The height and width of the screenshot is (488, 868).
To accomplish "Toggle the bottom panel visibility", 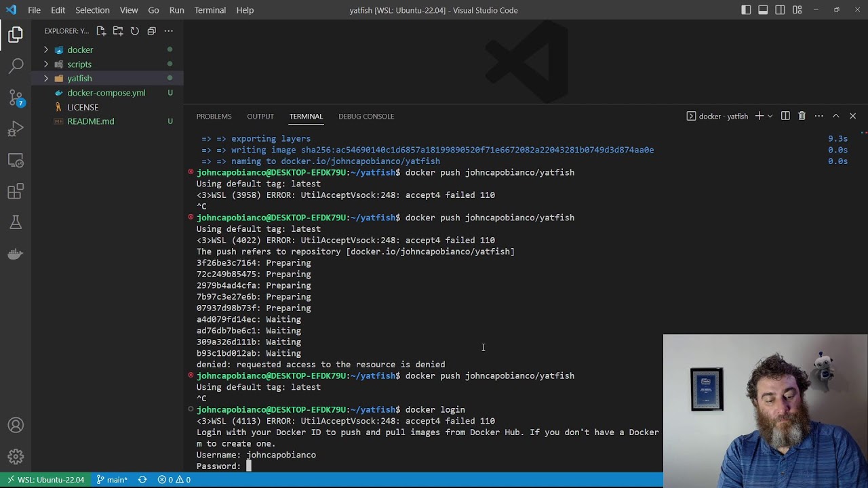I will click(x=763, y=10).
